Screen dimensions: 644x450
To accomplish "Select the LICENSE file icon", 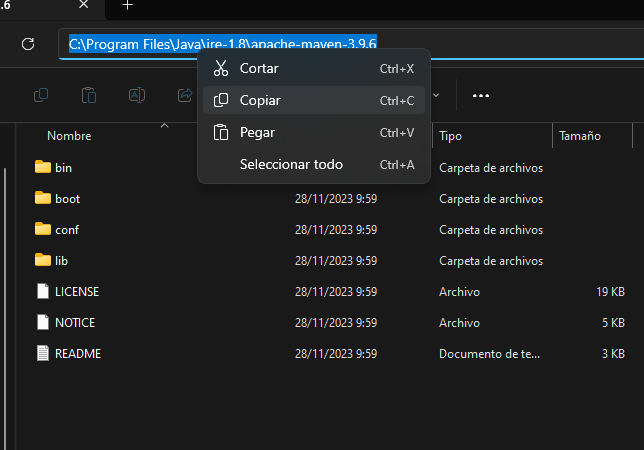I will pos(43,291).
